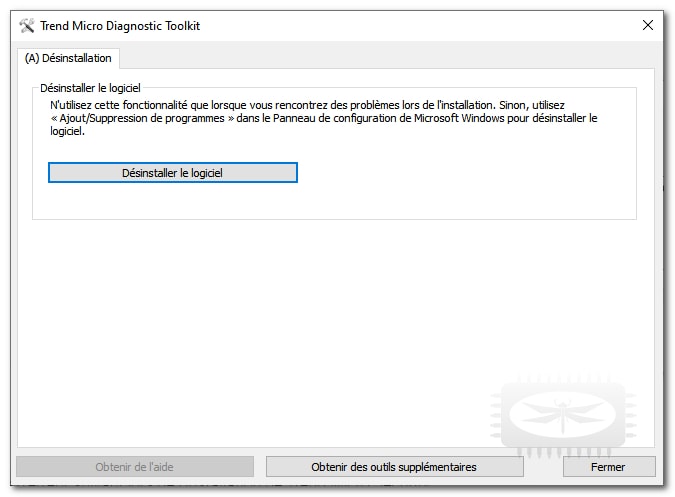The height and width of the screenshot is (497, 675).
Task: Click the Fermer button
Action: click(608, 467)
